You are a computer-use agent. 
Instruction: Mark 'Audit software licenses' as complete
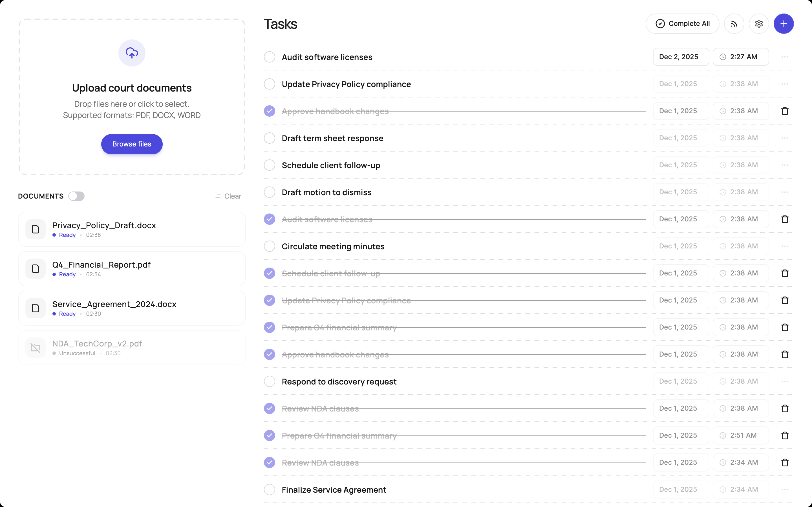[x=270, y=57]
